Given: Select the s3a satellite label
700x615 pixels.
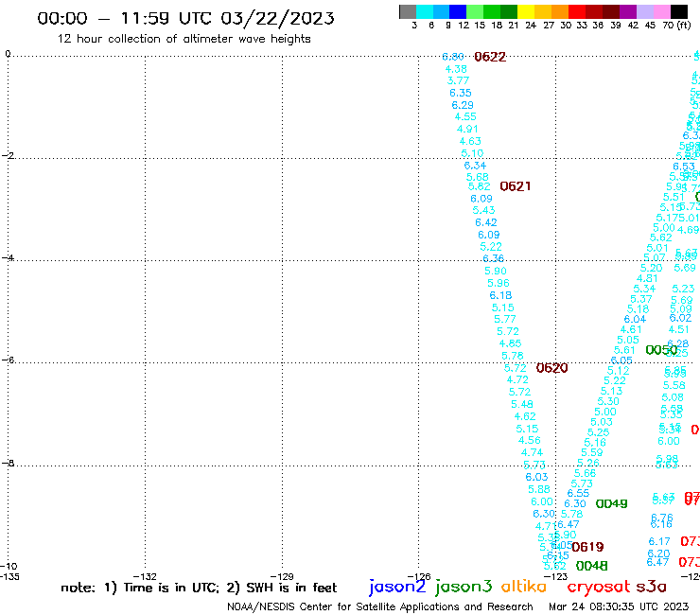Looking at the screenshot, I should tap(651, 587).
